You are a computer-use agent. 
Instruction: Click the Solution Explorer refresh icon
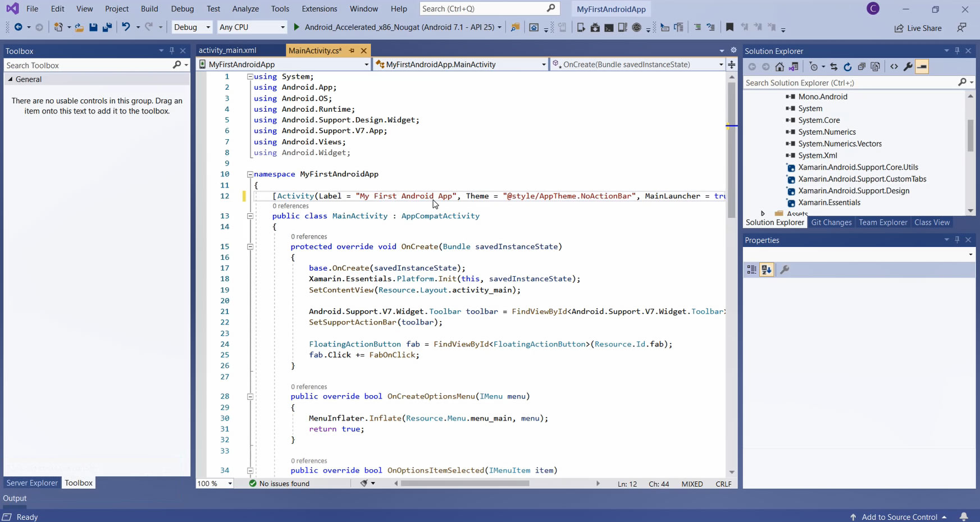(x=847, y=67)
